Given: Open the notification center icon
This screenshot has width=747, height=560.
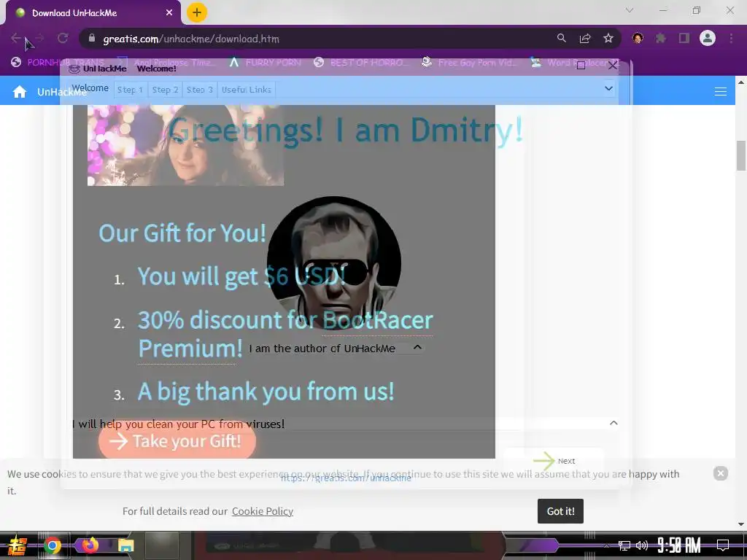Looking at the screenshot, I should coord(723,545).
